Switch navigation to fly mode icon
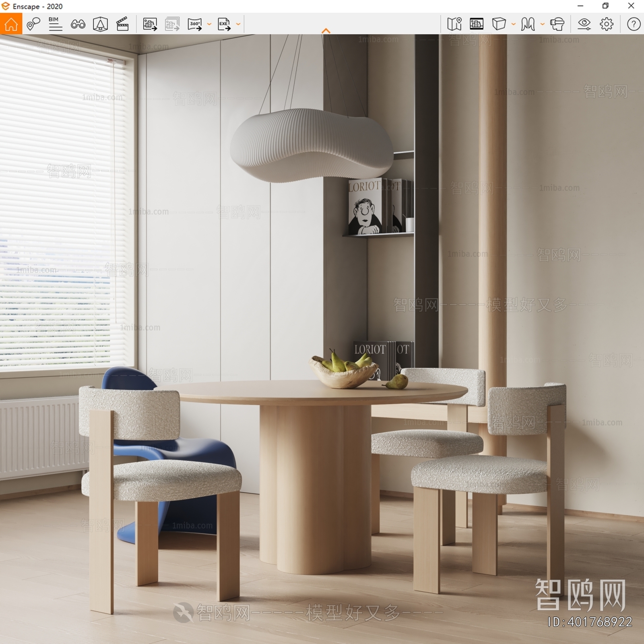This screenshot has height=644, width=644. click(528, 24)
